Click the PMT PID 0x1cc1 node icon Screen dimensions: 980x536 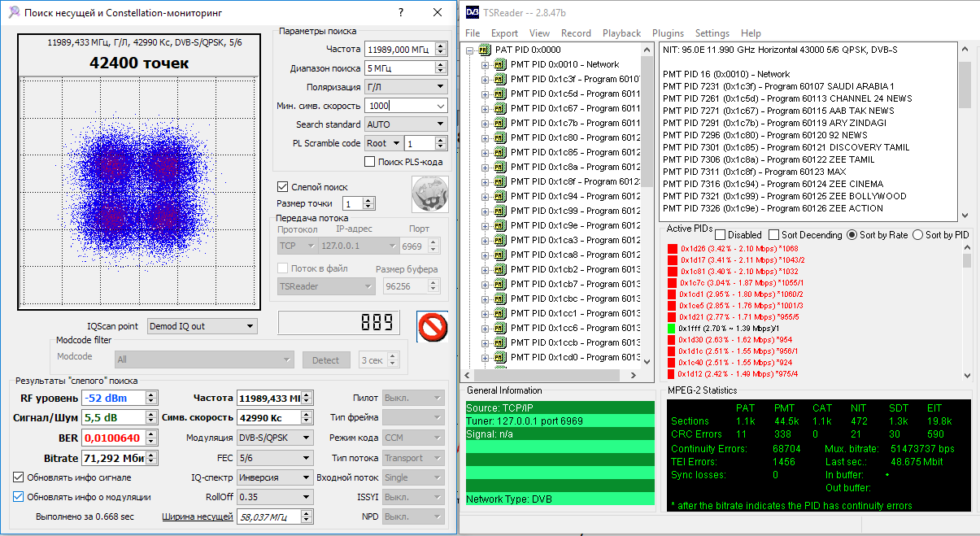[x=501, y=313]
